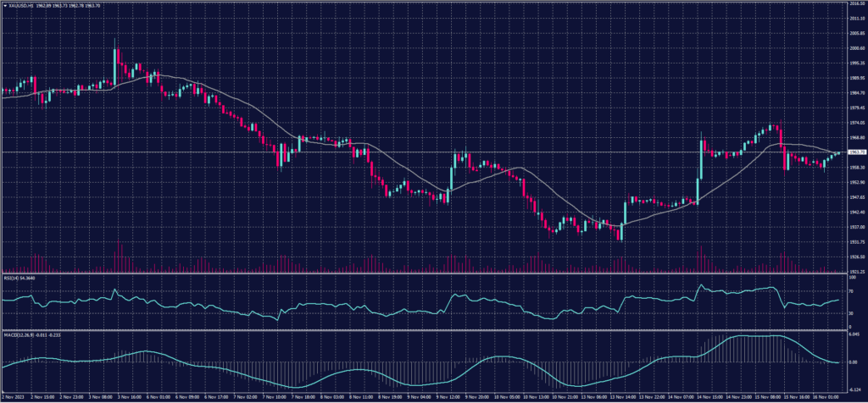Click the MACD 6.045 scale value
Screen dimensions: 868x403
(853, 334)
